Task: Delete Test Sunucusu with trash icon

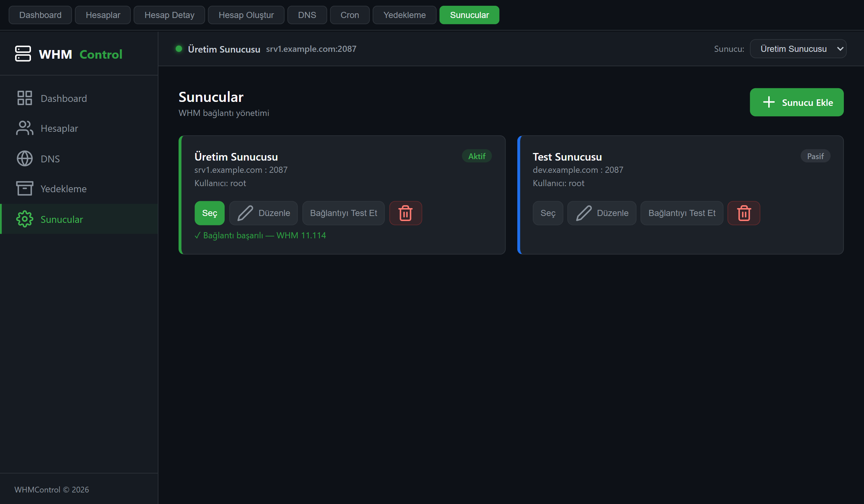Action: [744, 213]
